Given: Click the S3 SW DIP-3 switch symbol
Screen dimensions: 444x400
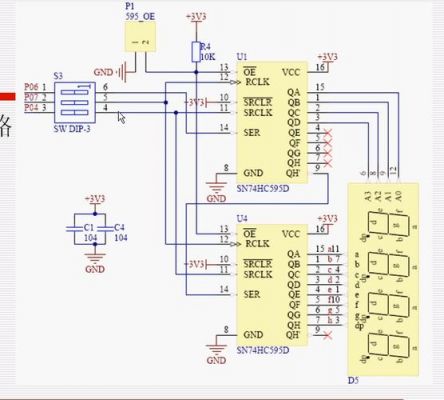Looking at the screenshot, I should click(x=75, y=102).
